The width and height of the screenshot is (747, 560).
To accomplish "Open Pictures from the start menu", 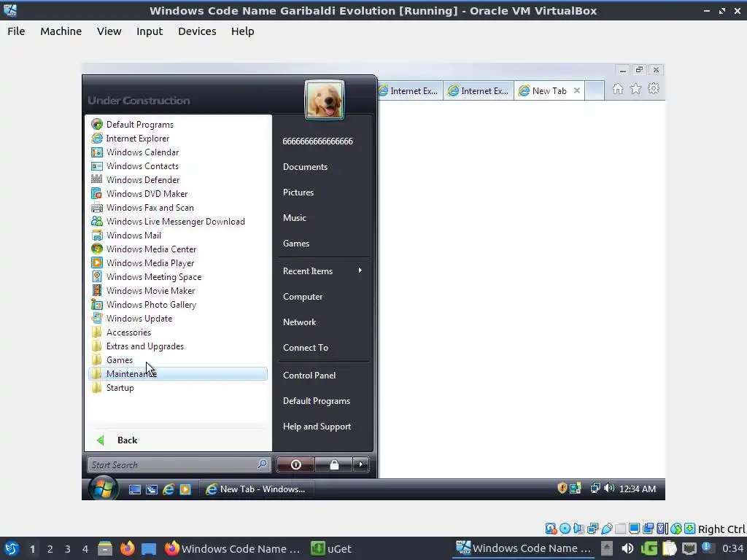I will (298, 192).
